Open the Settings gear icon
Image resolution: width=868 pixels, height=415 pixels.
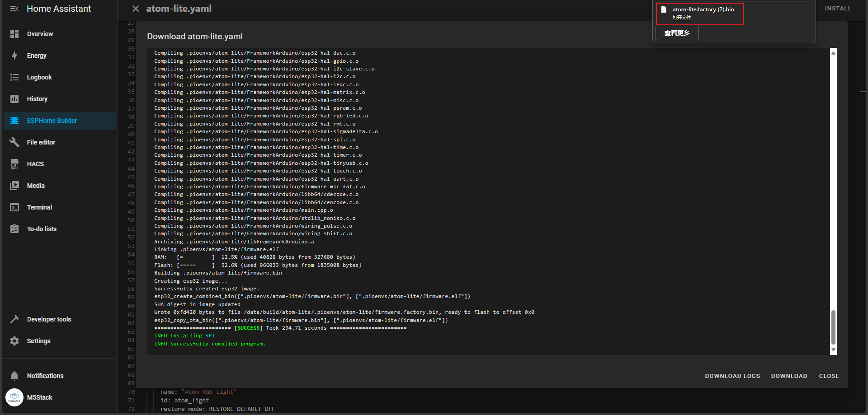coord(14,341)
